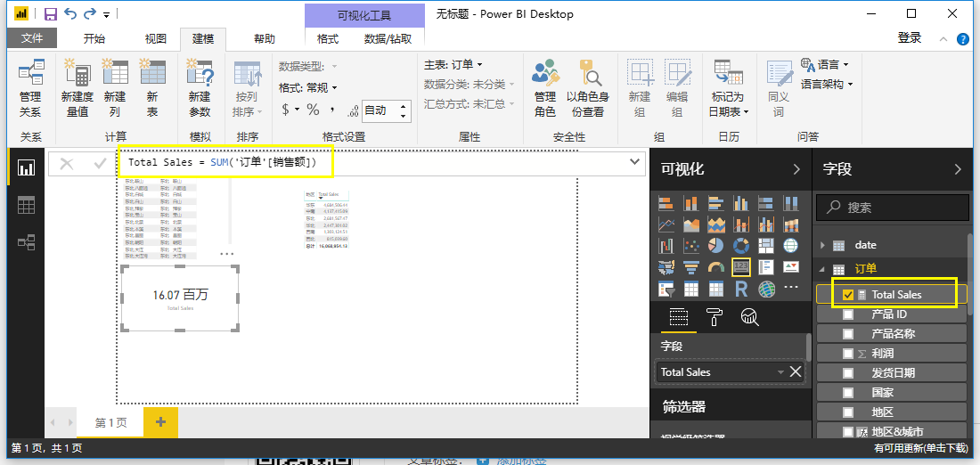Expand the date table in fields
Viewport: 980px width, 465px height.
823,245
